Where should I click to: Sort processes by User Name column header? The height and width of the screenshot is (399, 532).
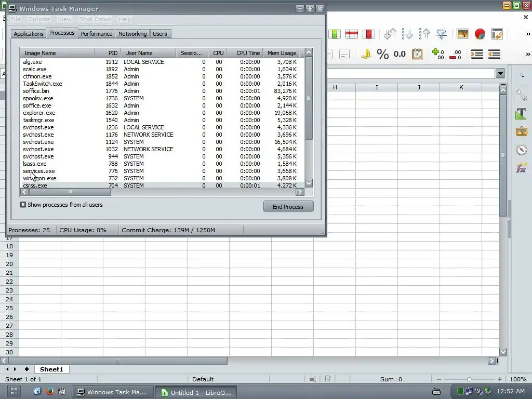click(x=148, y=53)
